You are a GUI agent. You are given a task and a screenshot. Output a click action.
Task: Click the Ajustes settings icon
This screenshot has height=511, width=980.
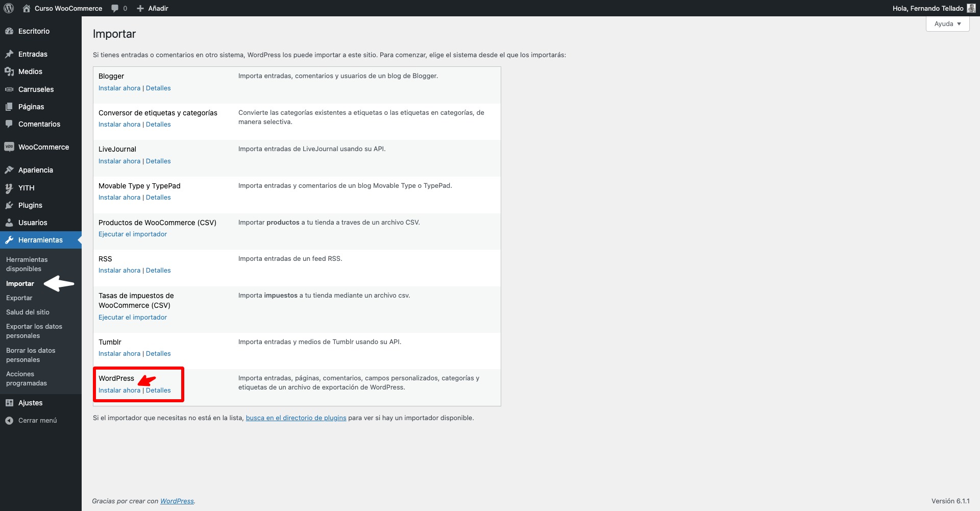(9, 403)
